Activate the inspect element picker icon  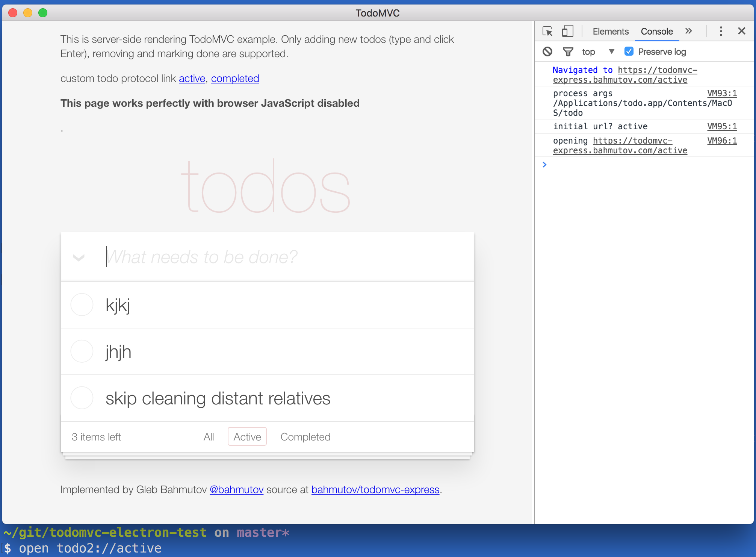(x=547, y=31)
